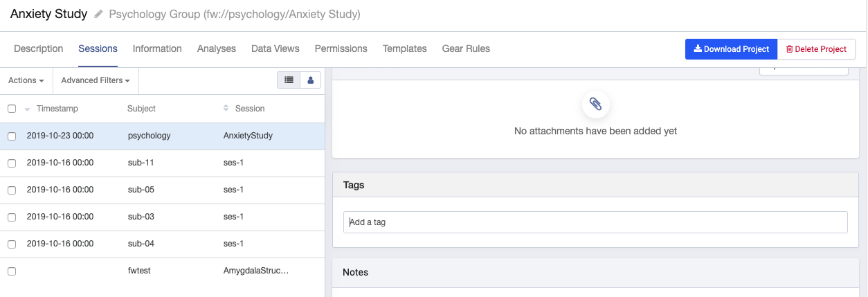
Task: Tick the checkbox for the psychology session
Action: point(12,136)
